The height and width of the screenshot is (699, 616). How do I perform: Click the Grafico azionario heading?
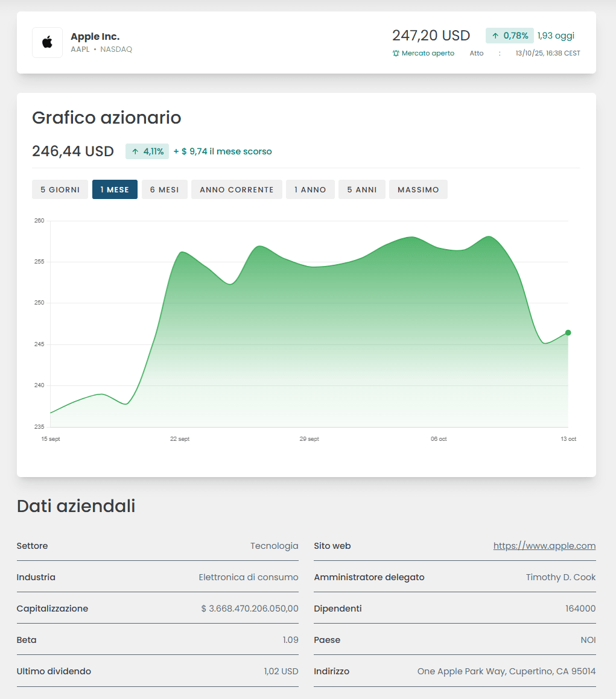coord(107,118)
